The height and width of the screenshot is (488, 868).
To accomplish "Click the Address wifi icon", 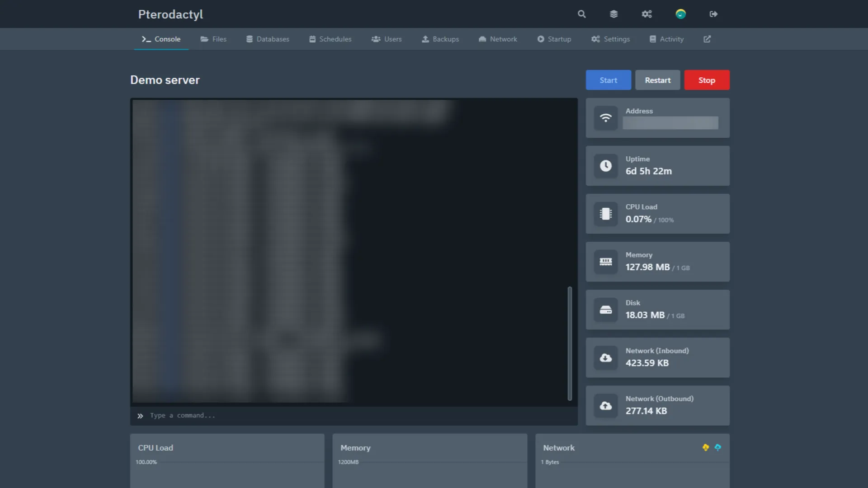I will (606, 118).
